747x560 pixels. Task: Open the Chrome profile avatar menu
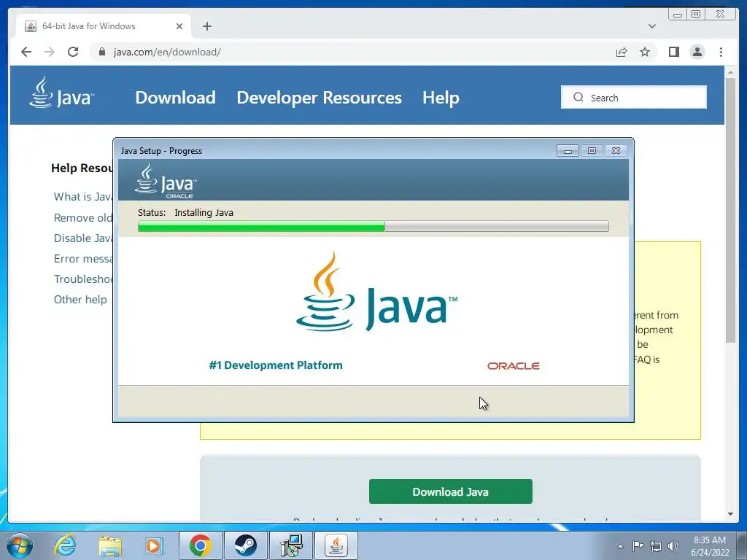697,52
